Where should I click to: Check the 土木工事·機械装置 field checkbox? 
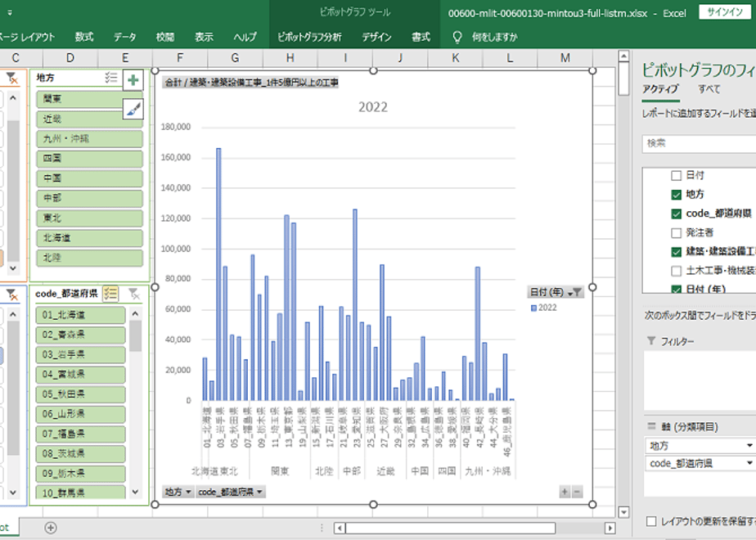tap(676, 271)
